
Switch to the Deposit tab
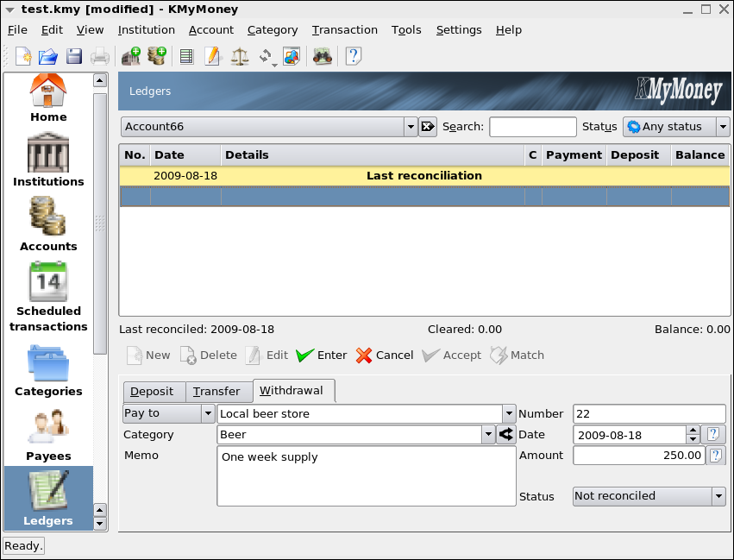coord(152,392)
